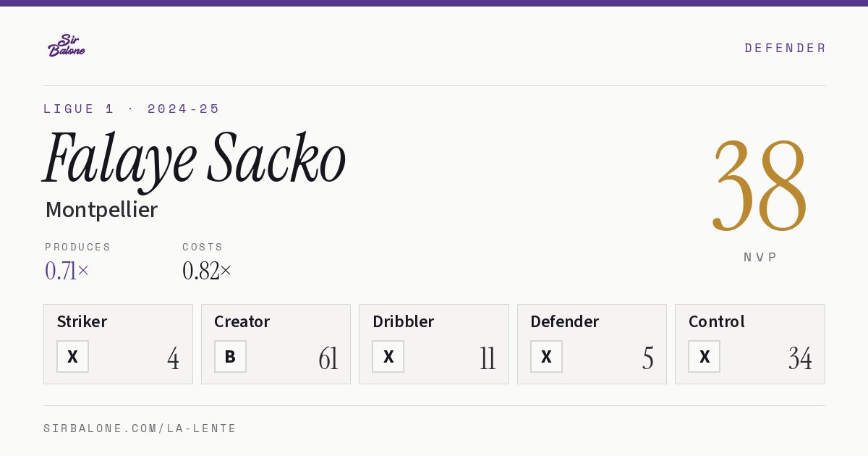The image size is (868, 456).
Task: Click the large 38 NVP score
Action: point(759,185)
